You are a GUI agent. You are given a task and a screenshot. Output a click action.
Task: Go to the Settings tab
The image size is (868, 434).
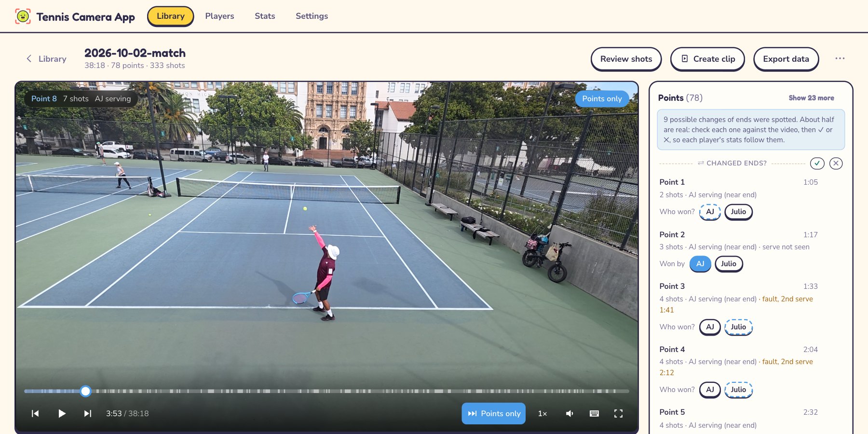(312, 16)
